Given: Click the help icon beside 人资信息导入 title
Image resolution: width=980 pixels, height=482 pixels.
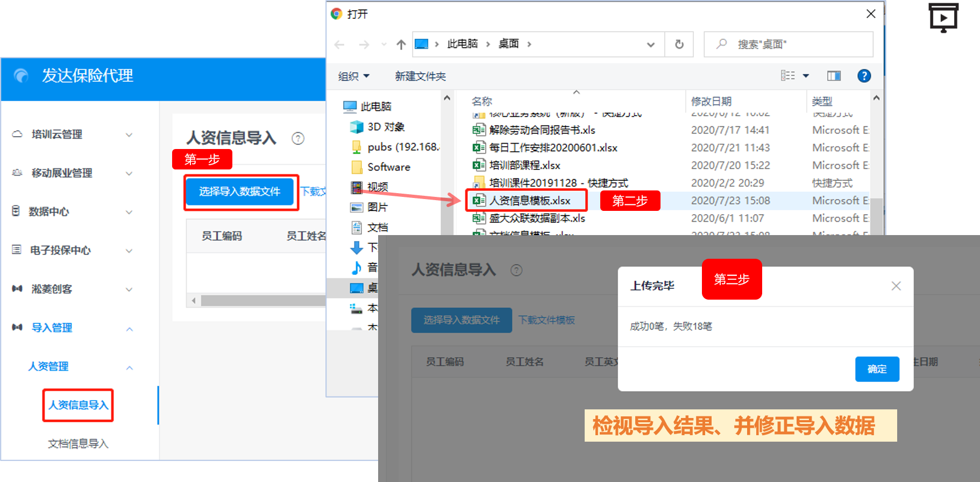Looking at the screenshot, I should point(298,138).
